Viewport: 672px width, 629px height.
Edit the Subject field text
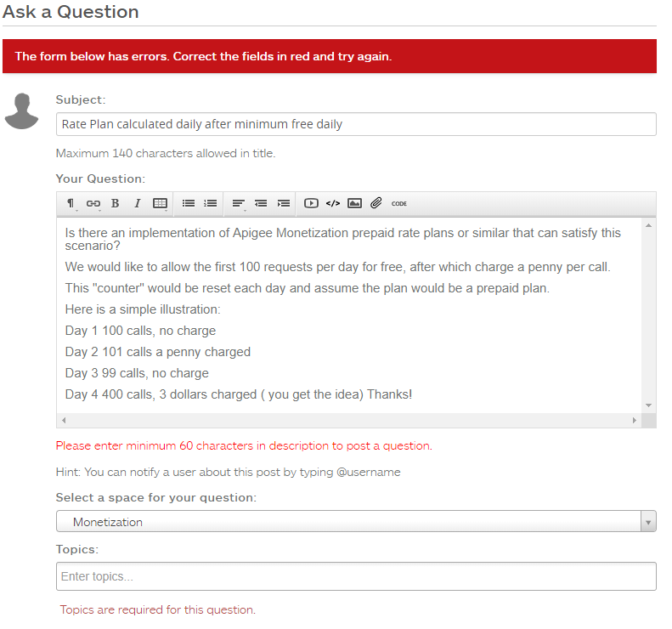click(356, 124)
